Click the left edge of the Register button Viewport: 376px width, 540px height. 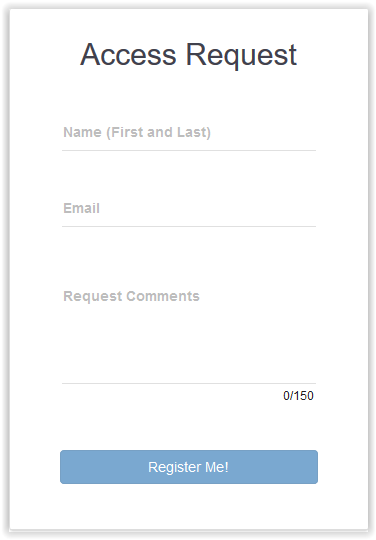64,467
